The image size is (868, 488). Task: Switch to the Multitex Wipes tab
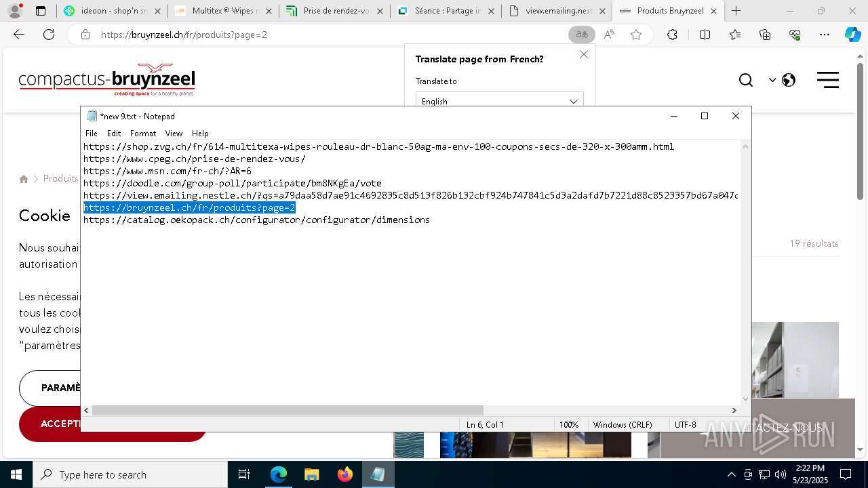pos(224,11)
